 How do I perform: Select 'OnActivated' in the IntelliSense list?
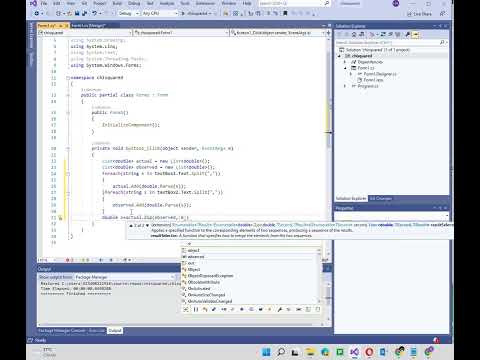pyautogui.click(x=251, y=288)
